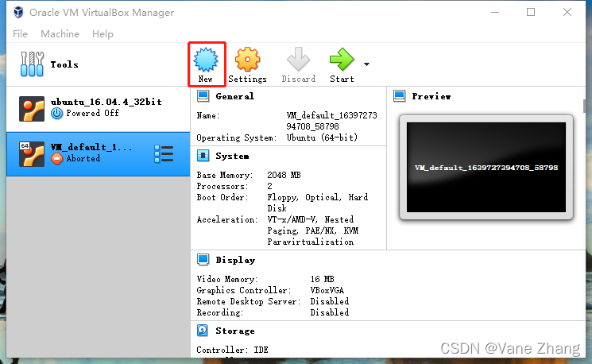This screenshot has height=364, width=592.
Task: Click the Ubuntu (64-bit) value
Action: (x=322, y=137)
